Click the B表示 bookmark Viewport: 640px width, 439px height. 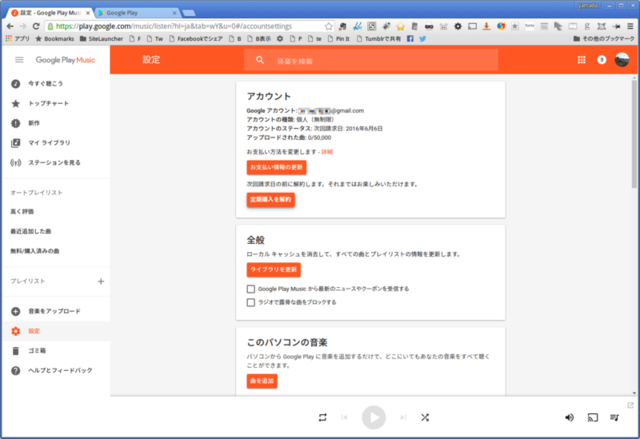(259, 39)
